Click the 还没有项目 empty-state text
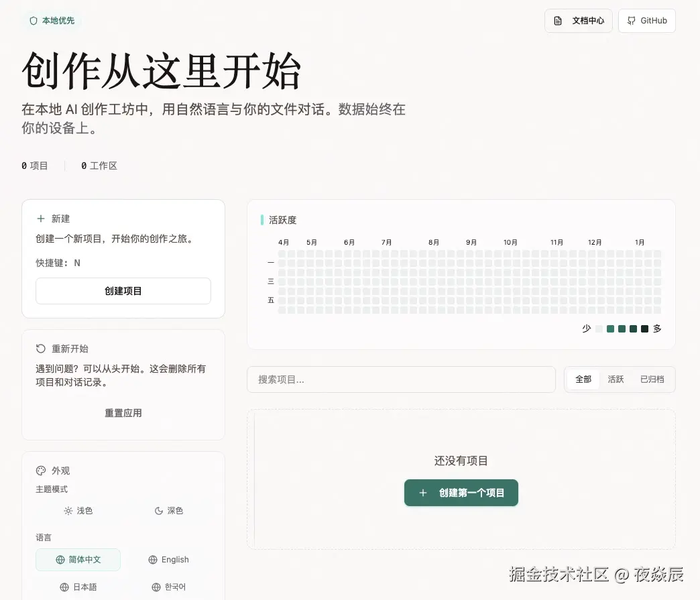The height and width of the screenshot is (600, 700). point(461,461)
